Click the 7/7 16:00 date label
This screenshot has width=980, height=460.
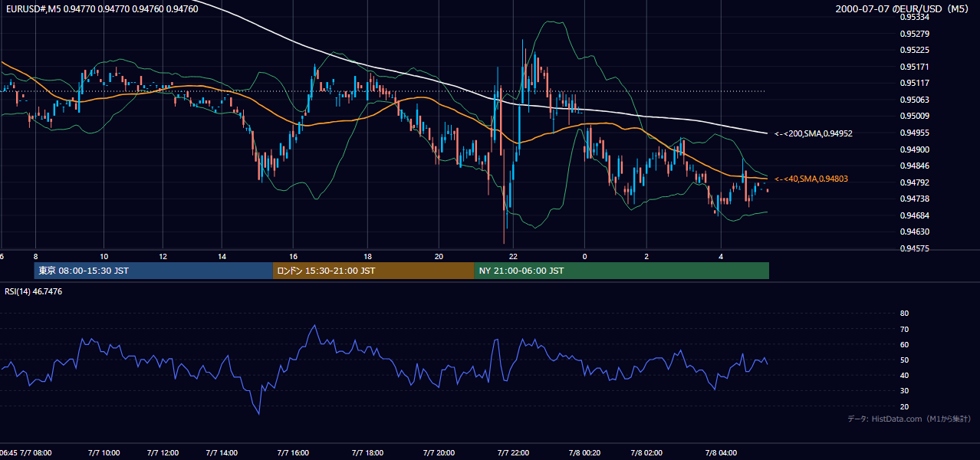[x=294, y=453]
